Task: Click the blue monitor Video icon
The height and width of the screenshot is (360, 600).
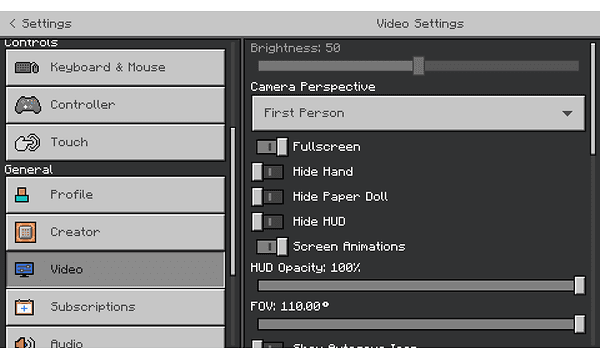Action: tap(24, 269)
